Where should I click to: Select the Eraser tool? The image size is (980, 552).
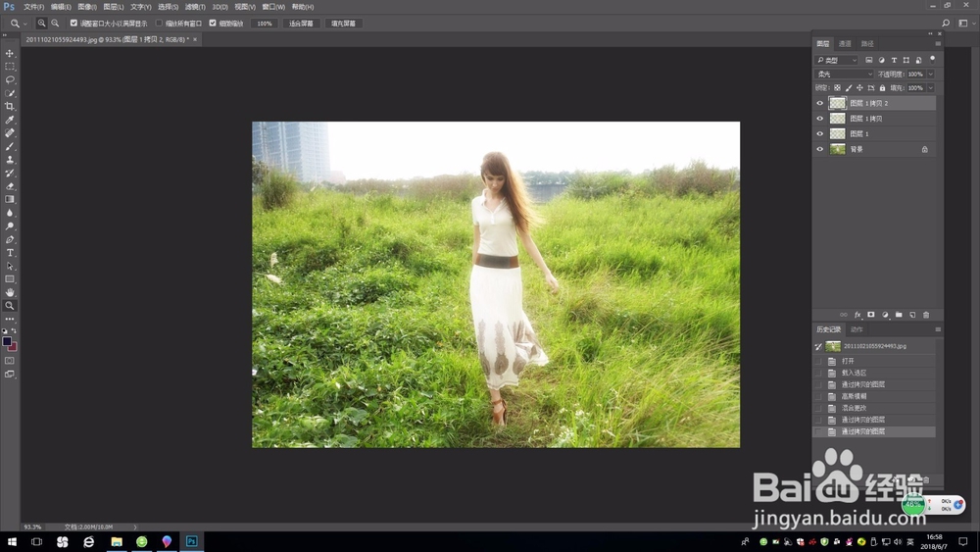tap(10, 186)
